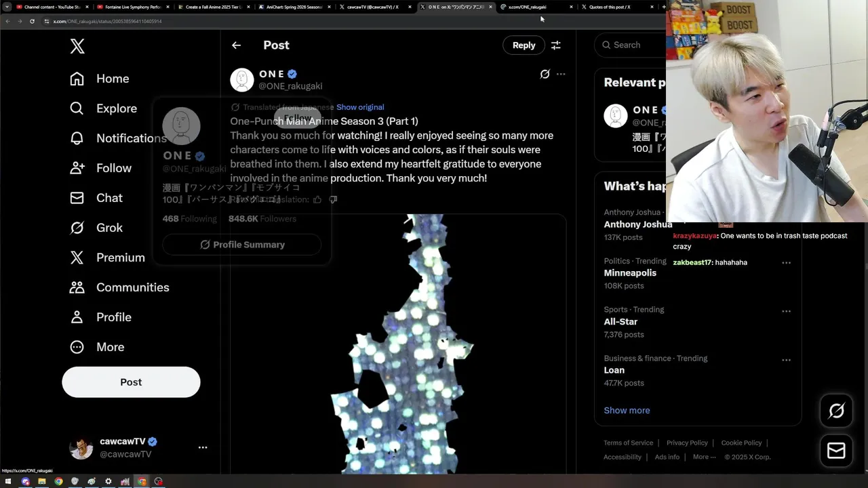Open Windows Start menu
Screen dimensions: 868x488
click(9, 481)
